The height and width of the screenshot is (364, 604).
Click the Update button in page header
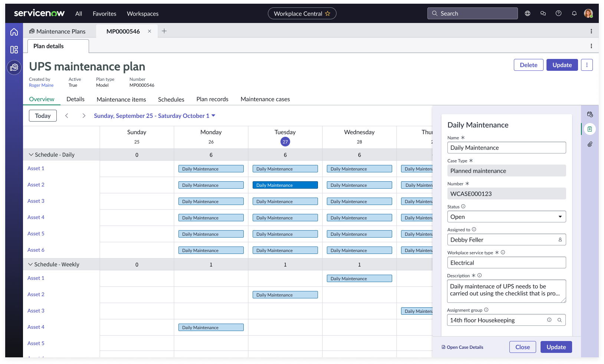click(562, 65)
